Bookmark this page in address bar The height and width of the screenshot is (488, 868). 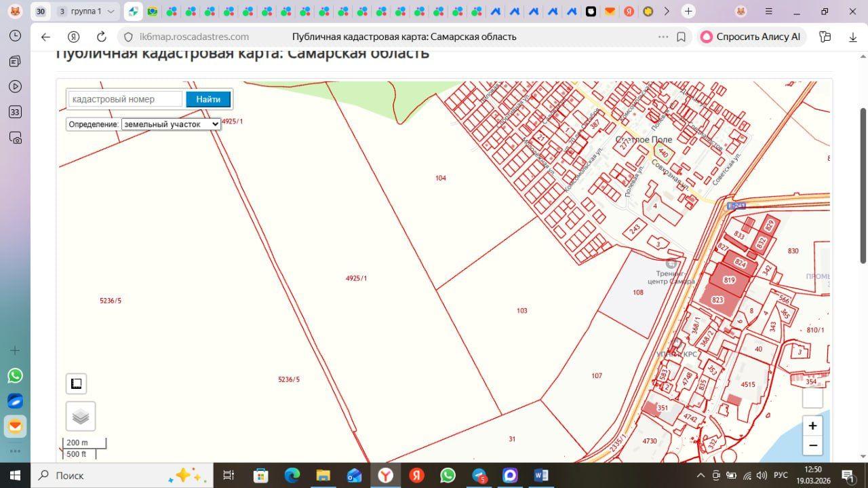682,37
